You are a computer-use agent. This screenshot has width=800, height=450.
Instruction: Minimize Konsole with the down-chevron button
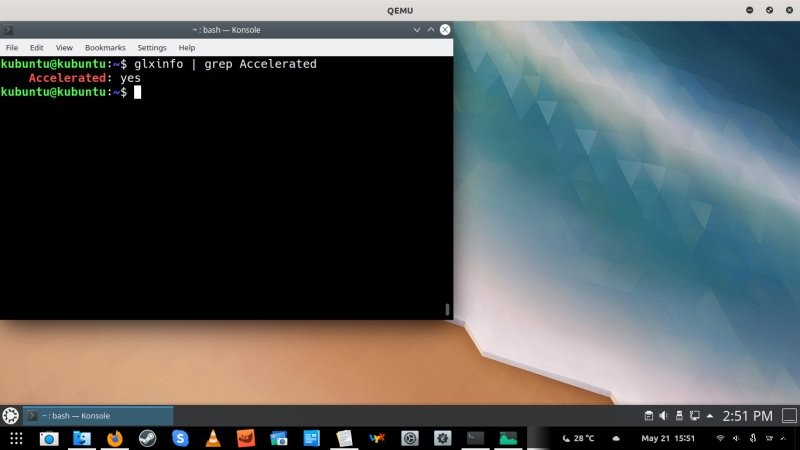point(417,30)
